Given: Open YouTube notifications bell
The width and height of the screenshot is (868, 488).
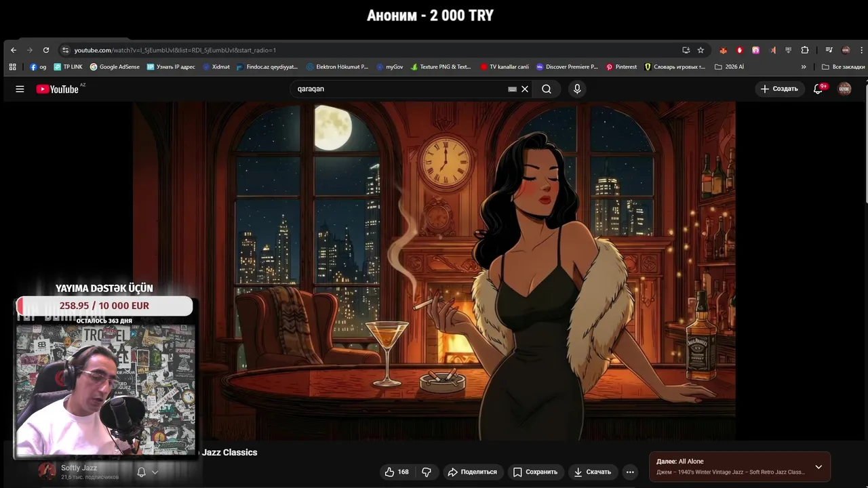Looking at the screenshot, I should coord(818,89).
